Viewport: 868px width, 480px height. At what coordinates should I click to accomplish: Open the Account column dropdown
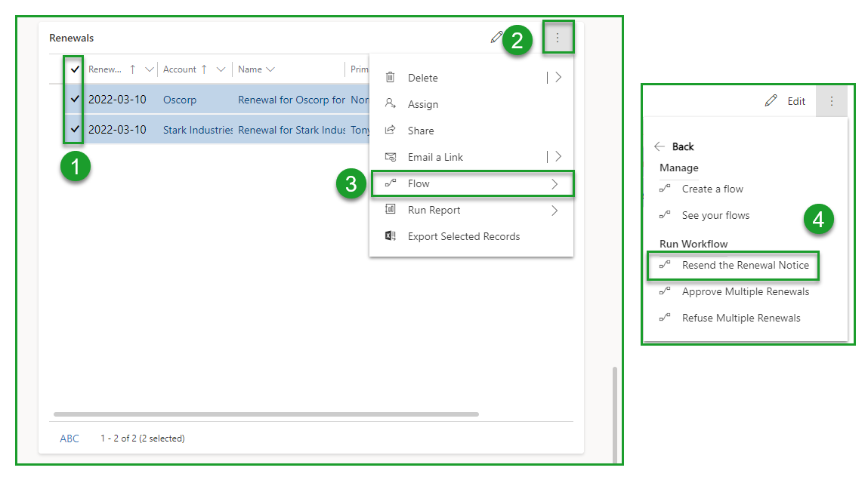(220, 69)
